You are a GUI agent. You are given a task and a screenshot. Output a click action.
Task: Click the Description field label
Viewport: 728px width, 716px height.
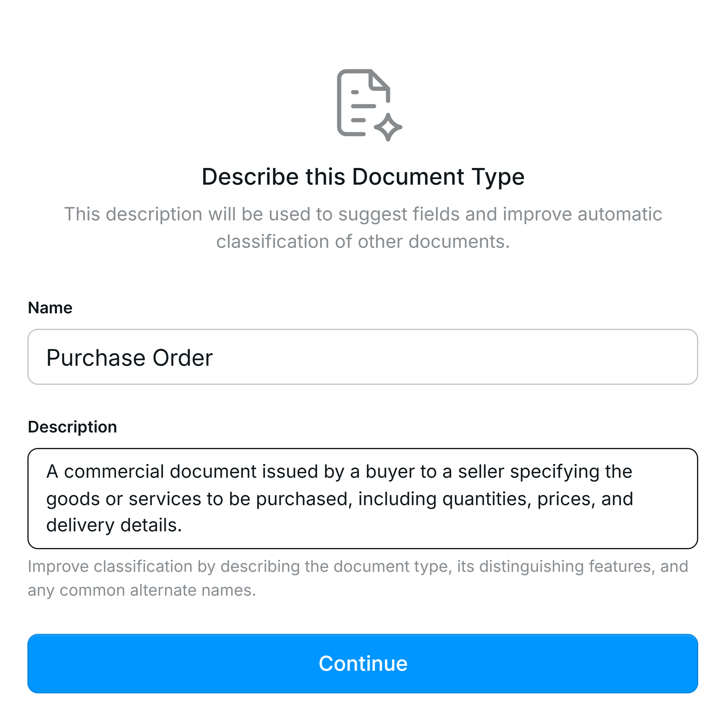pyautogui.click(x=73, y=426)
